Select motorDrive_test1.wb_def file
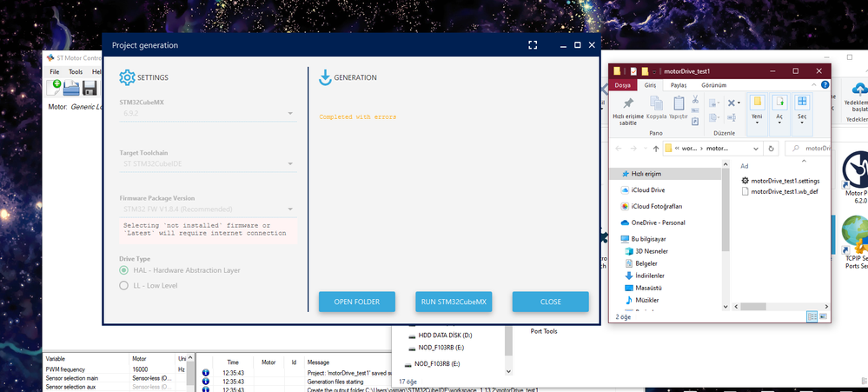 779,191
